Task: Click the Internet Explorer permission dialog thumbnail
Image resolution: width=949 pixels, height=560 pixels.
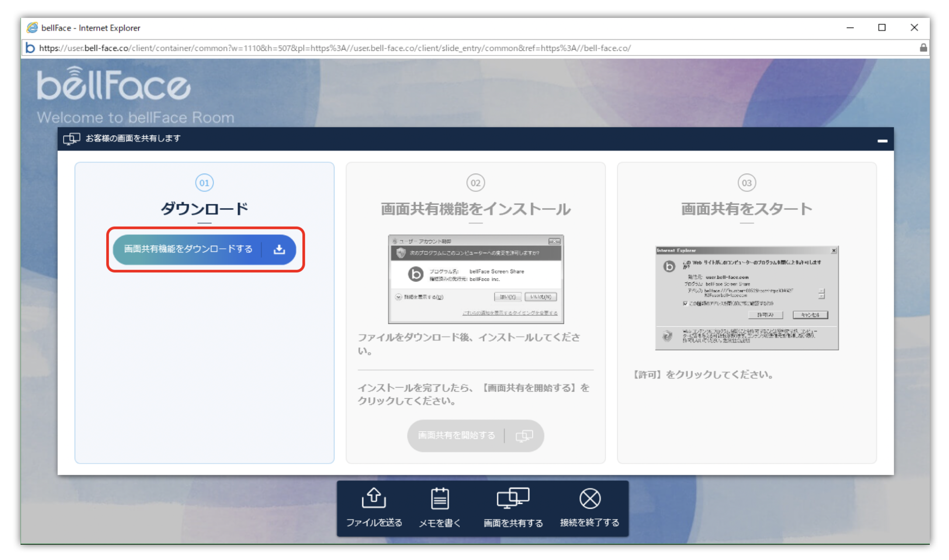Action: (x=747, y=298)
